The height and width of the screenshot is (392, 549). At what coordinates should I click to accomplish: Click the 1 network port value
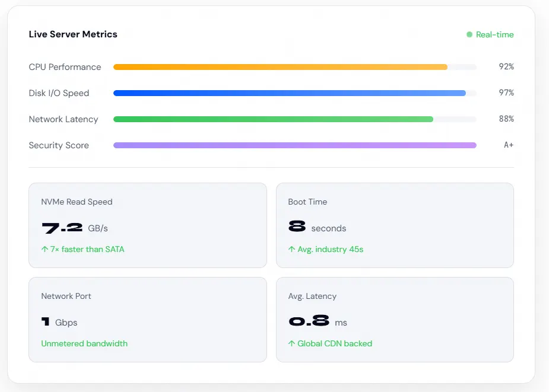46,321
